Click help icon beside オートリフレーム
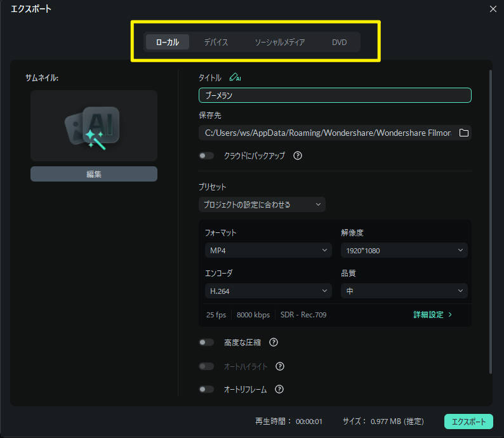 279,389
